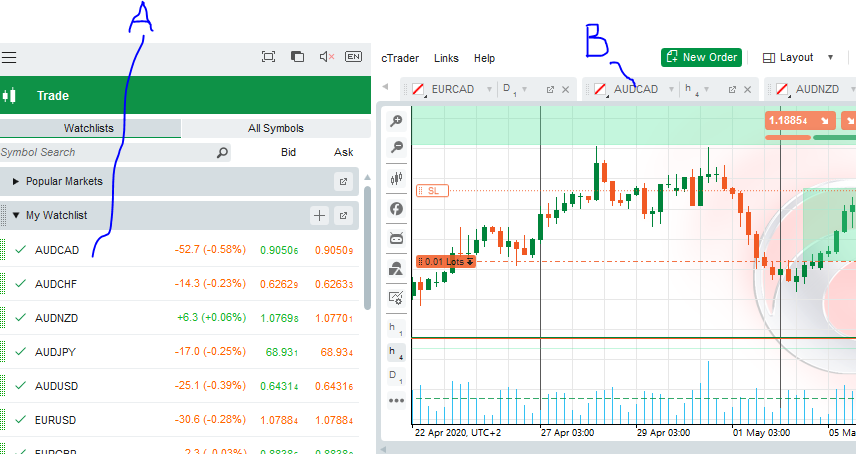Viewport: 856px width, 454px height.
Task: Detach the Popular Markets panel
Action: [343, 182]
